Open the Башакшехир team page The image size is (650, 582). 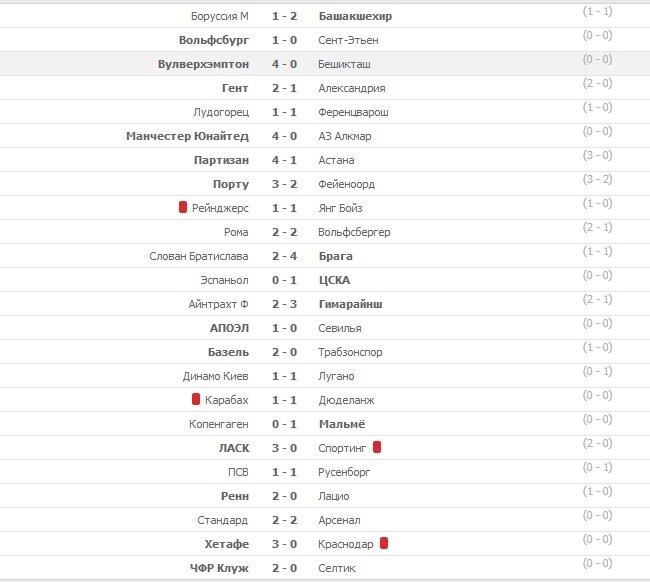point(355,16)
